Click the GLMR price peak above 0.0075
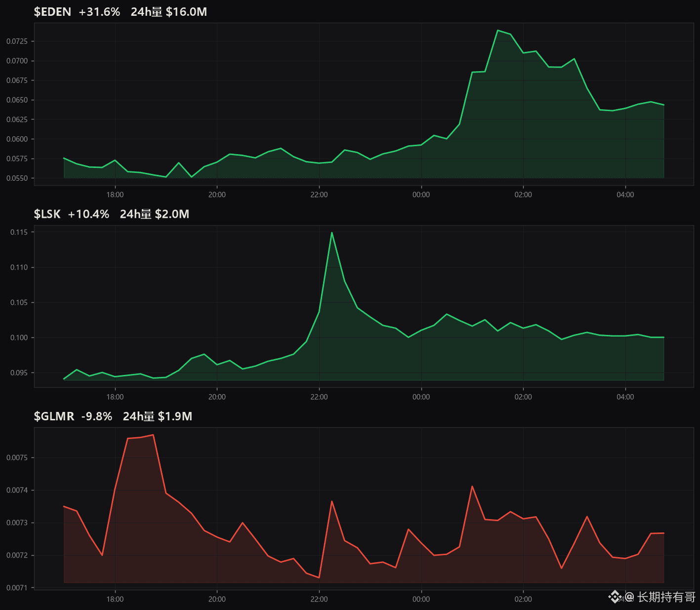 (153, 435)
